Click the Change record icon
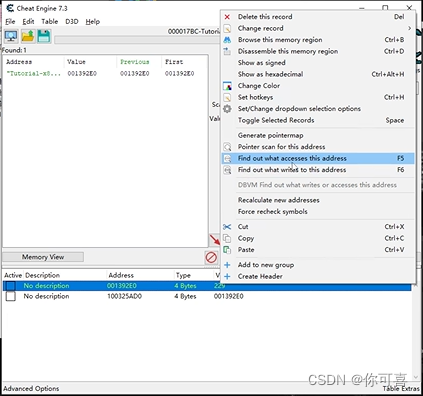 (227, 28)
